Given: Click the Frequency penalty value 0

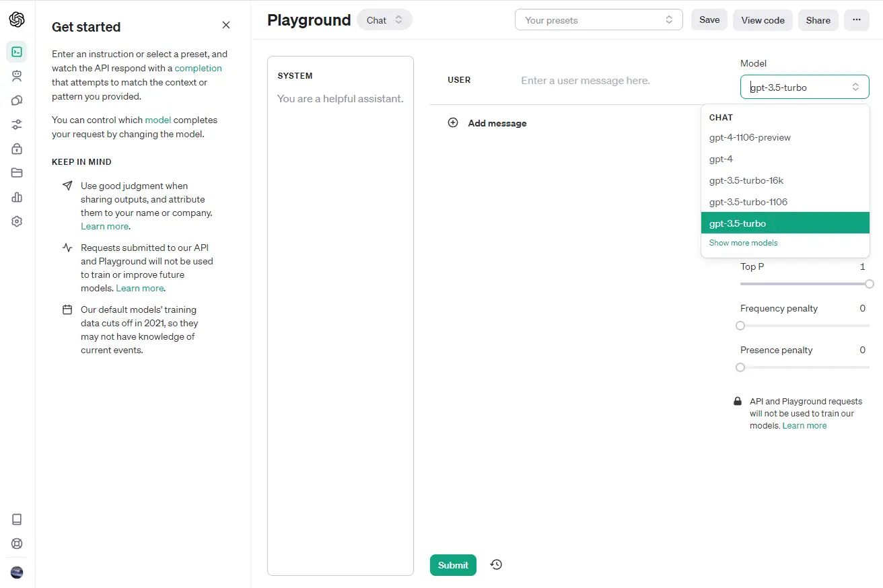Looking at the screenshot, I should (x=863, y=308).
